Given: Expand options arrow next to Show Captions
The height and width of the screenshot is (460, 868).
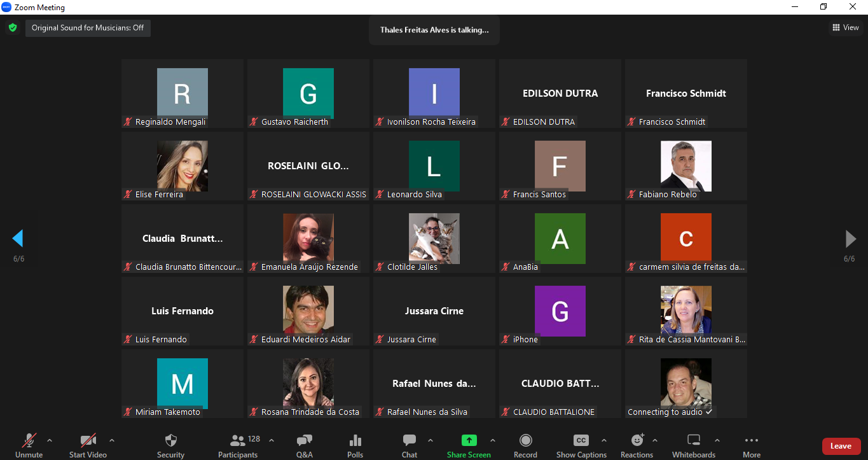Looking at the screenshot, I should [x=604, y=440].
